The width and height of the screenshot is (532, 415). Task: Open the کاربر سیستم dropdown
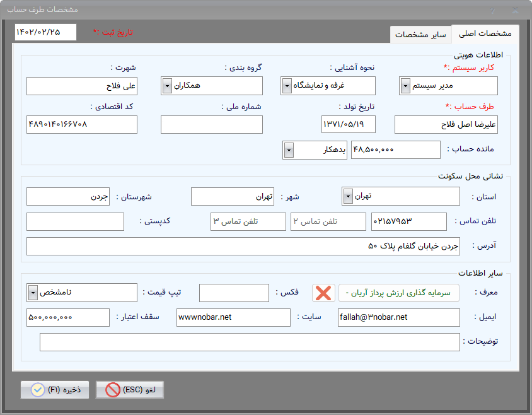pyautogui.click(x=405, y=86)
